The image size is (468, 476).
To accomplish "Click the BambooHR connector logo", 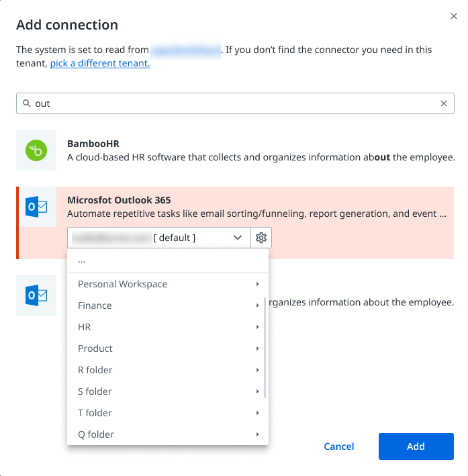I will pyautogui.click(x=36, y=150).
